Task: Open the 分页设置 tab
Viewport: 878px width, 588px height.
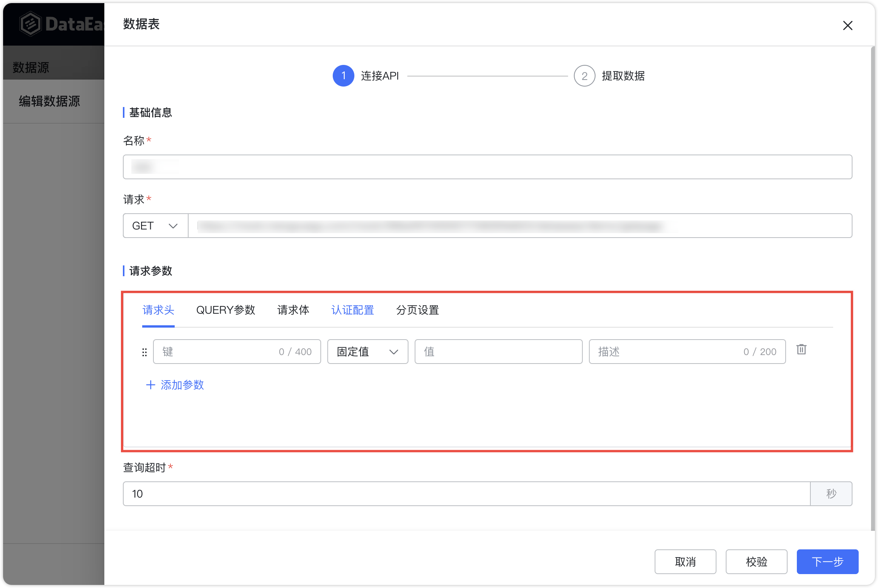Action: click(417, 310)
